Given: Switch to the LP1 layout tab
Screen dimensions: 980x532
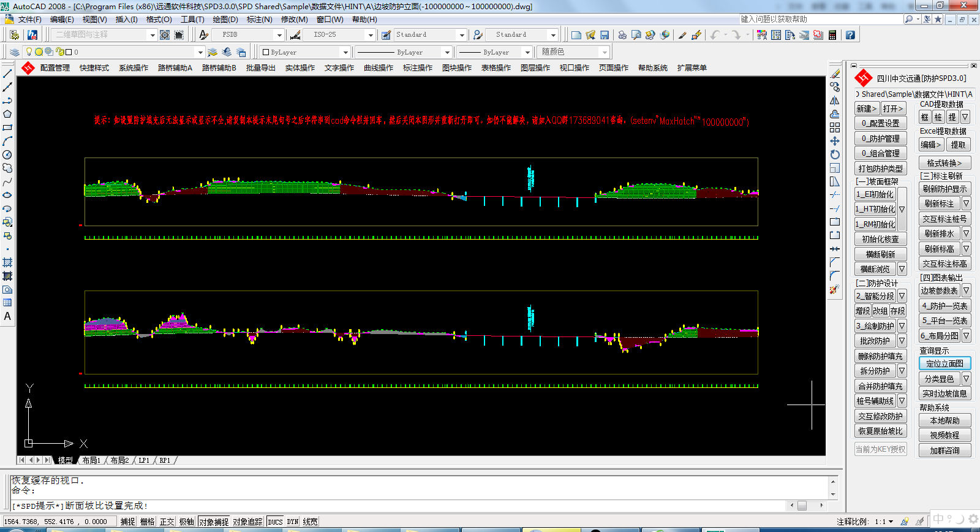Looking at the screenshot, I should [144, 460].
